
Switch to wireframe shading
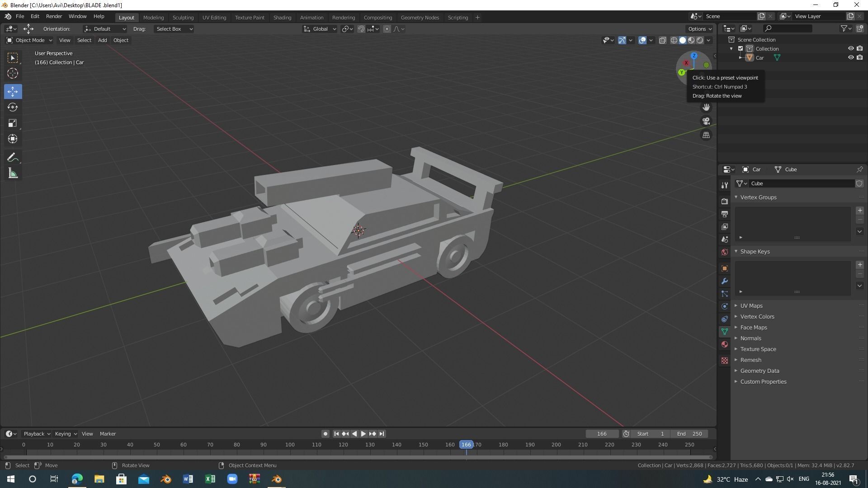point(674,40)
